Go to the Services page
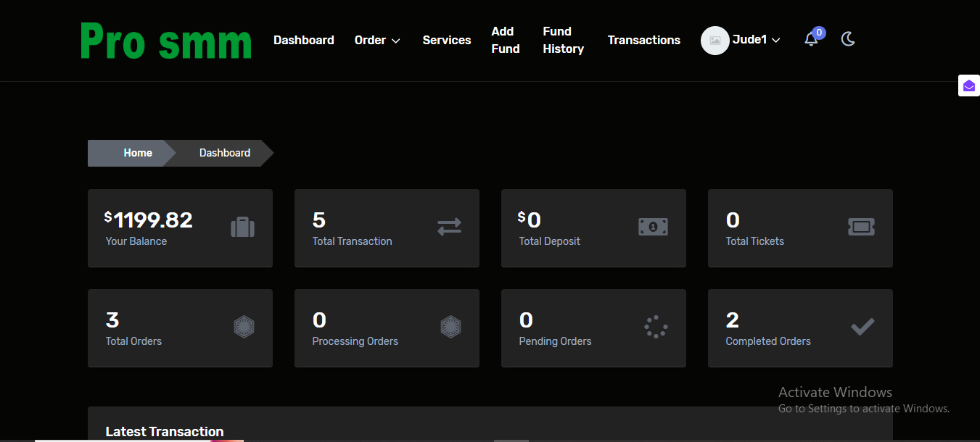The height and width of the screenshot is (442, 980). point(447,41)
